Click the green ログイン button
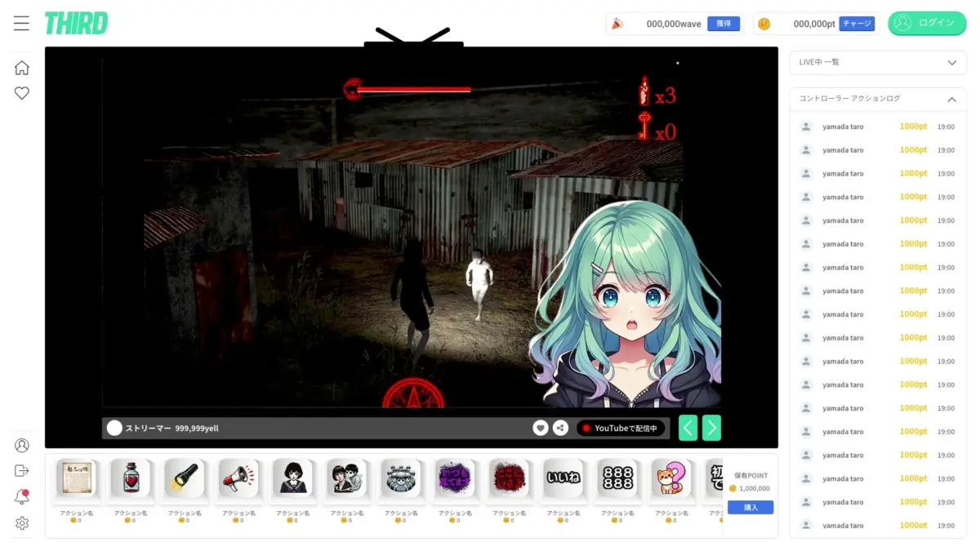 tap(927, 23)
